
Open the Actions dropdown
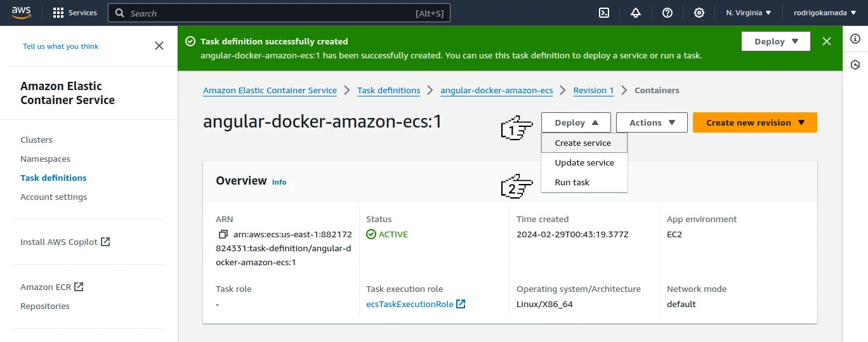(x=652, y=122)
